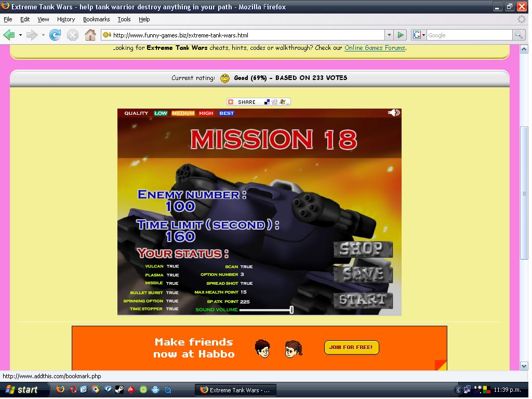The image size is (532, 399).
Task: Click the orange plus icon on the Share bar
Action: (x=231, y=102)
